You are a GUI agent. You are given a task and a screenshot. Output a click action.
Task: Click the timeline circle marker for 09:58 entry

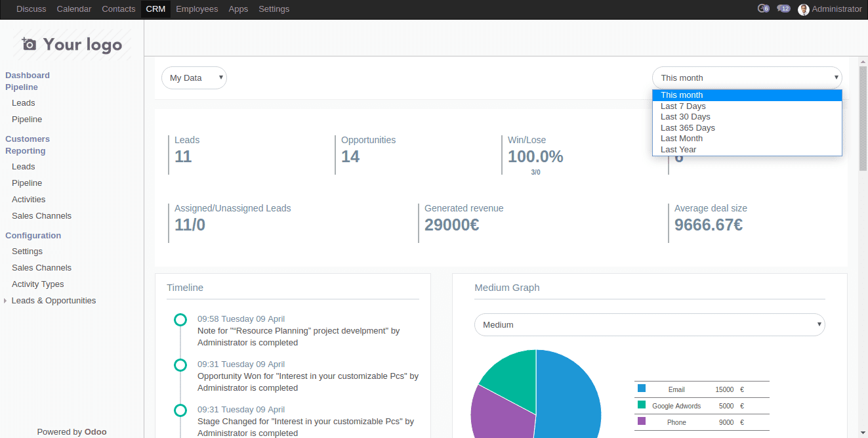tap(180, 320)
